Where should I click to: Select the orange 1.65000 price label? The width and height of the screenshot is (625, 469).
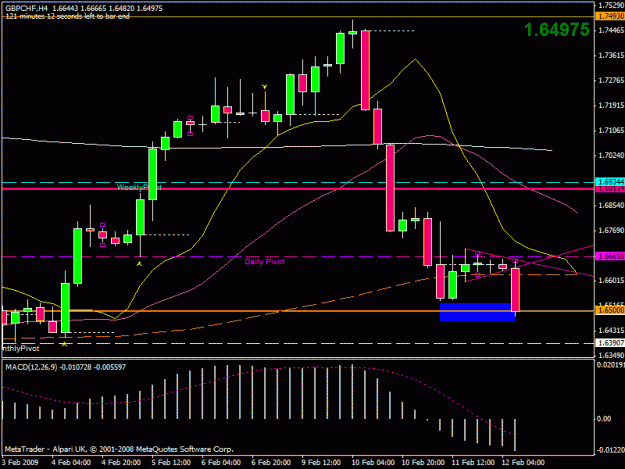tap(610, 310)
